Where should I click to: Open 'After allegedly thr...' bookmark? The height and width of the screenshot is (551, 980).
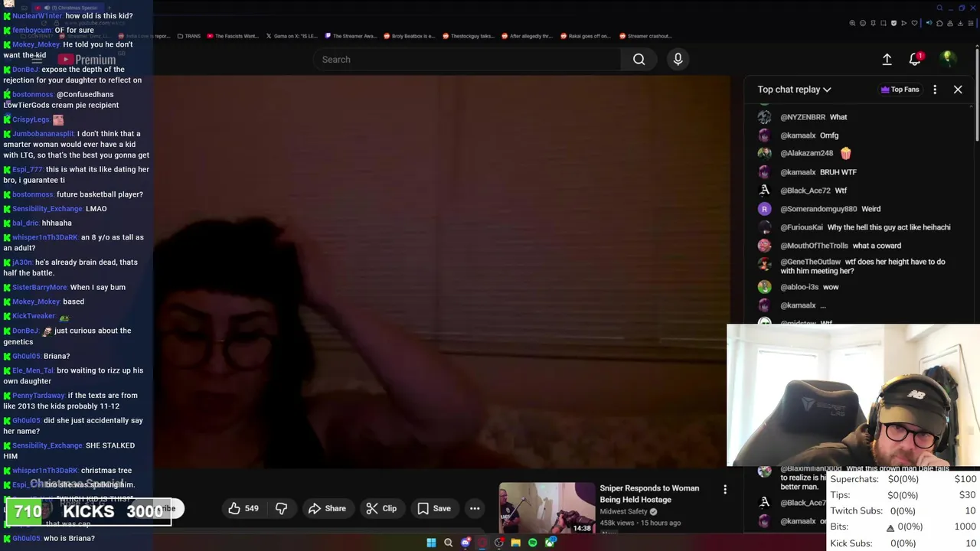tap(528, 36)
